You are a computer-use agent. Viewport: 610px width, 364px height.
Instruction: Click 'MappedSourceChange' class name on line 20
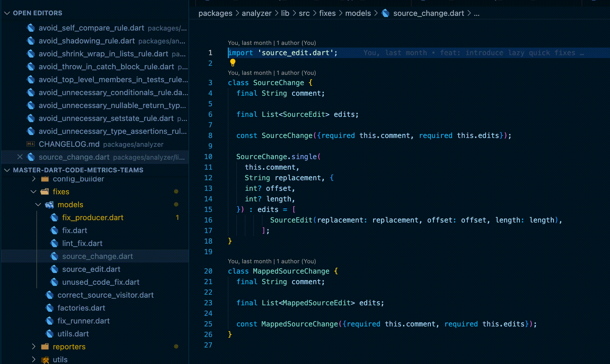click(291, 271)
